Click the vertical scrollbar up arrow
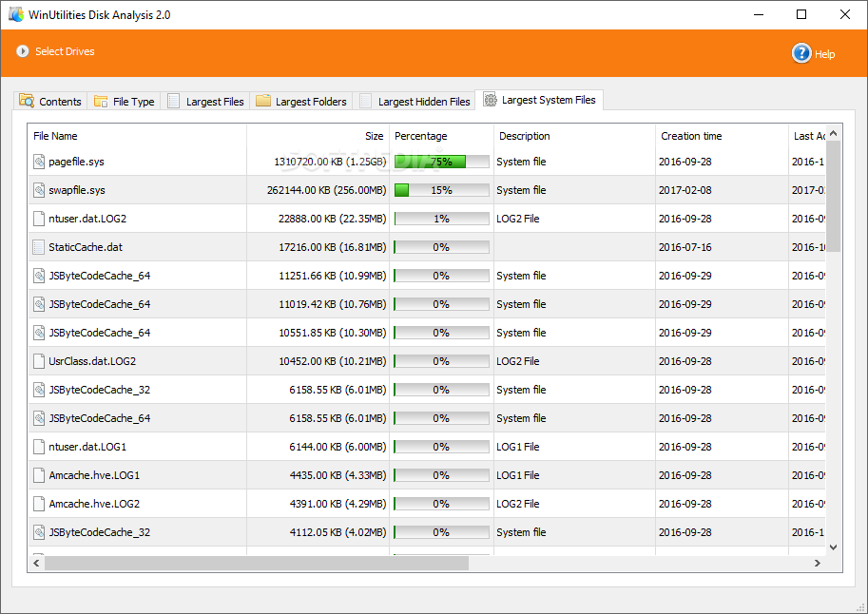 click(834, 133)
